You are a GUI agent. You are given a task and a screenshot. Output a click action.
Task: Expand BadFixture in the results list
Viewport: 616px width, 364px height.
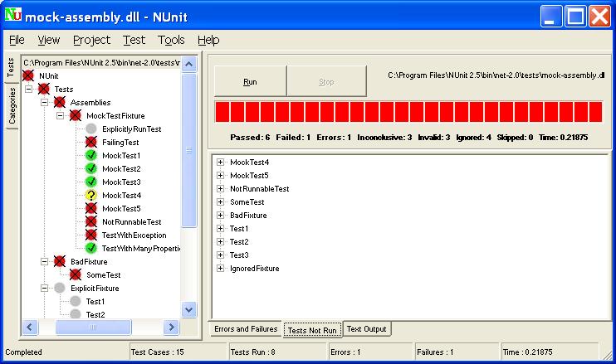pos(220,216)
